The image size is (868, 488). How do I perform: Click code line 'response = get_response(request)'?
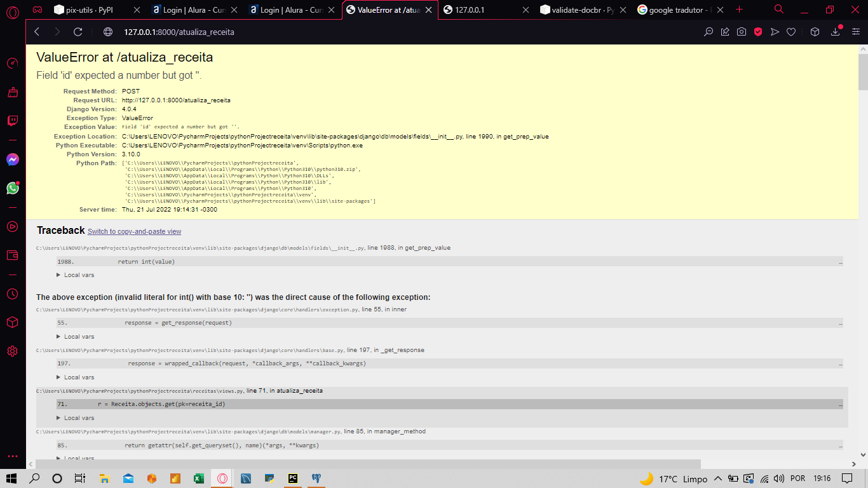point(178,323)
